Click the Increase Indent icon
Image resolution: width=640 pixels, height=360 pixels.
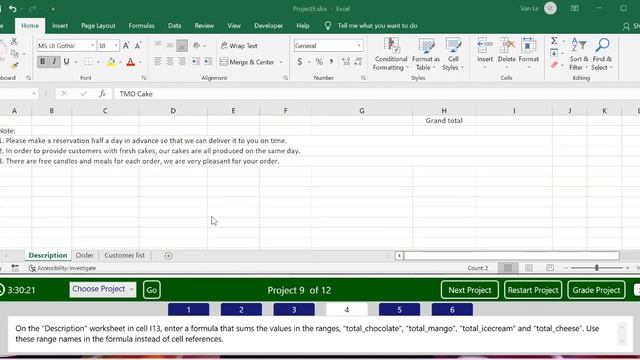coord(208,62)
